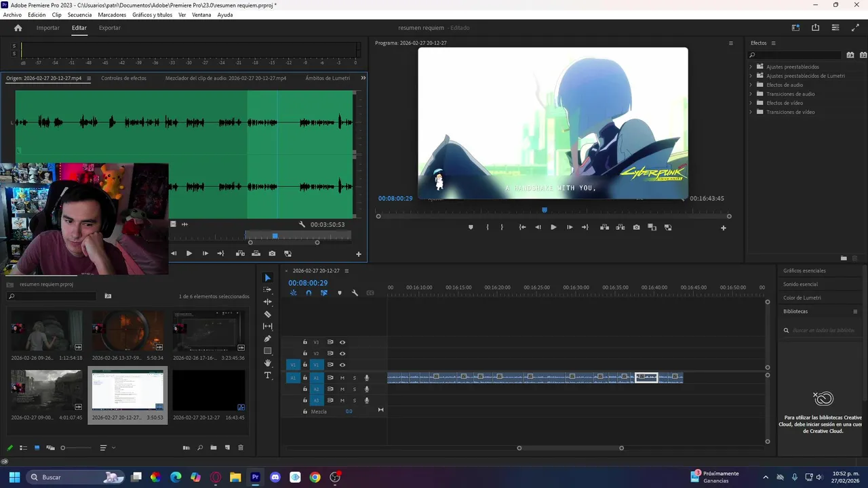Open Workspaces icon in header
The width and height of the screenshot is (868, 488).
tap(795, 28)
